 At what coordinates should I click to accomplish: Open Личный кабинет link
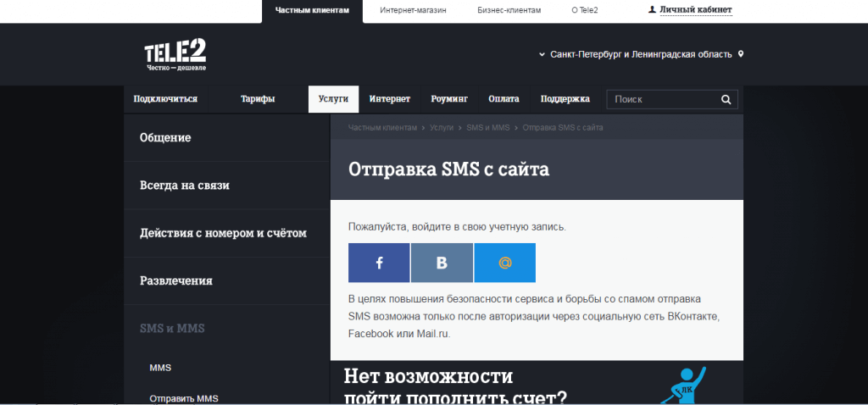tap(695, 10)
